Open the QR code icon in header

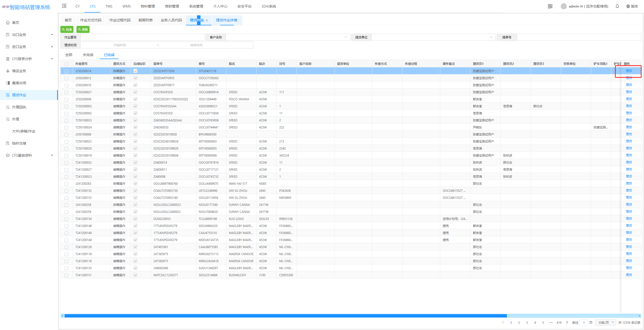click(550, 6)
